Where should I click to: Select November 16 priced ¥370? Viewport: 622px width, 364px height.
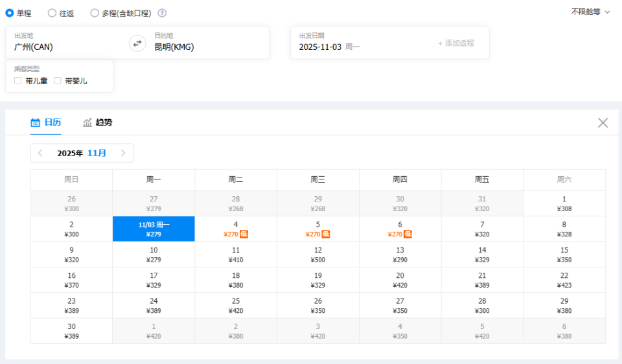click(x=71, y=280)
